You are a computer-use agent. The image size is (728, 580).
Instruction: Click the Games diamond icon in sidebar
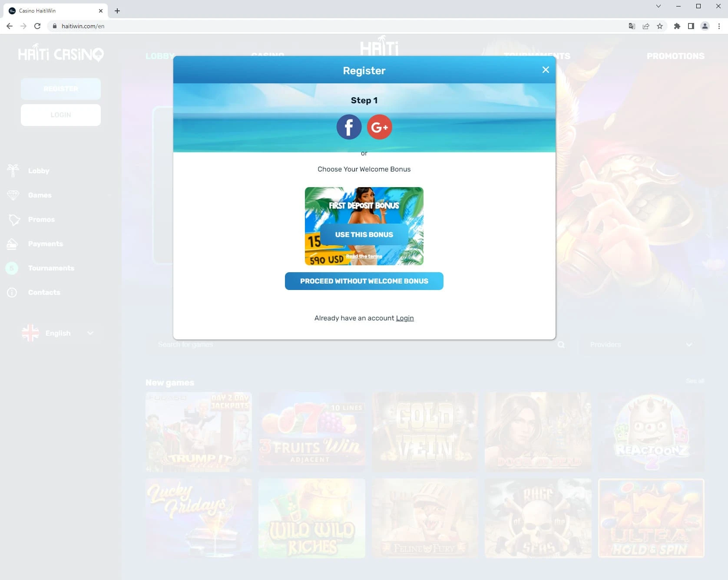13,195
